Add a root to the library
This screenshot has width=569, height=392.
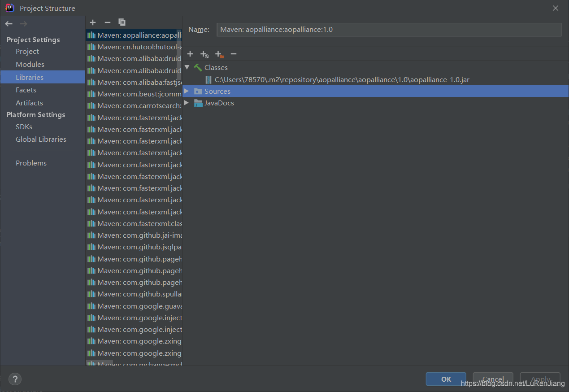(190, 54)
